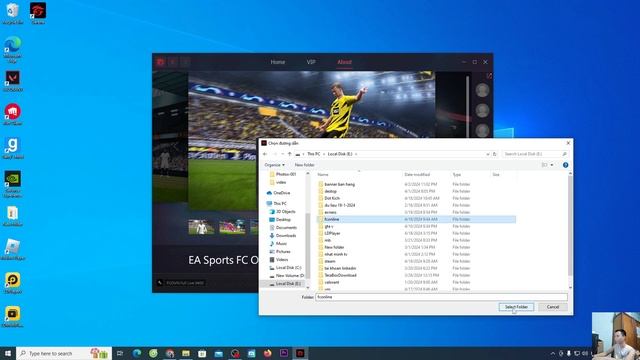Click Search Local Disk (E:) field

(x=535, y=154)
